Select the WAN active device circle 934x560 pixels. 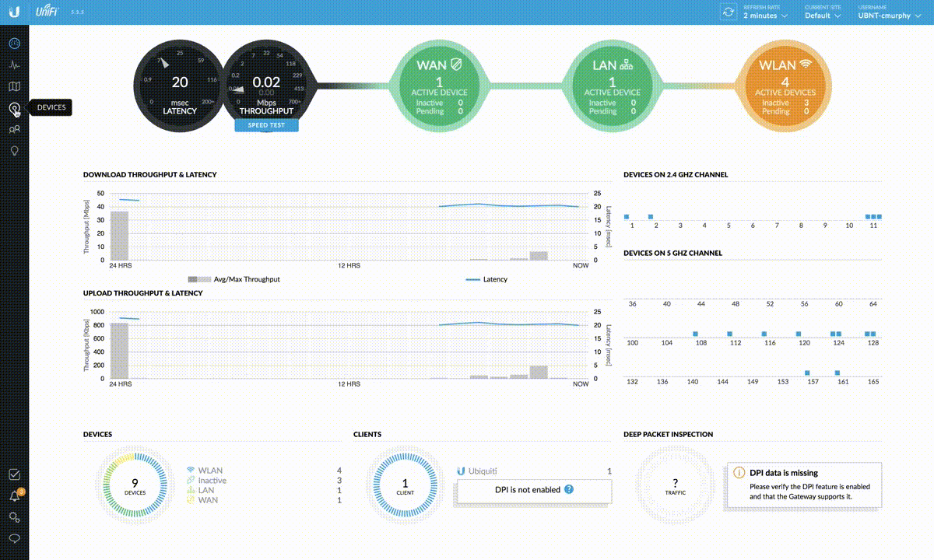tap(439, 85)
